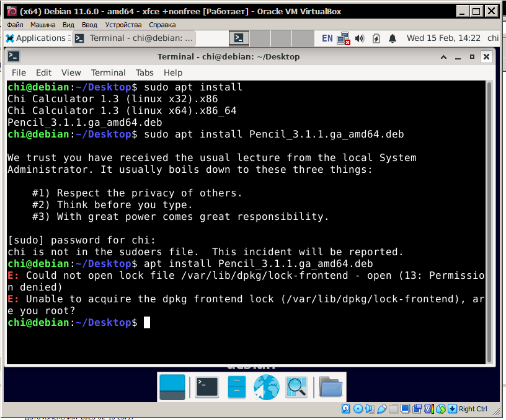Click the text 'Pencil_3.1.1.ga_amd64.deb' completion line
This screenshot has height=420, width=506.
pos(85,123)
